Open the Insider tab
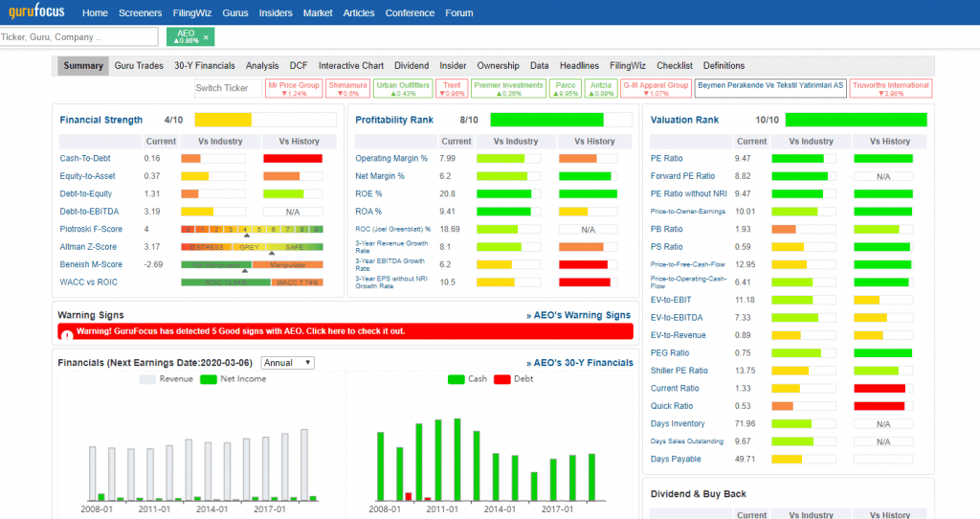980x519 pixels. point(453,66)
